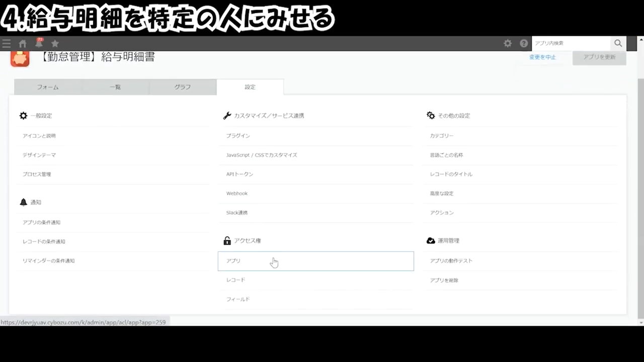This screenshot has height=362, width=644.
Task: Open the プロセス管理 setting
Action: 37,174
